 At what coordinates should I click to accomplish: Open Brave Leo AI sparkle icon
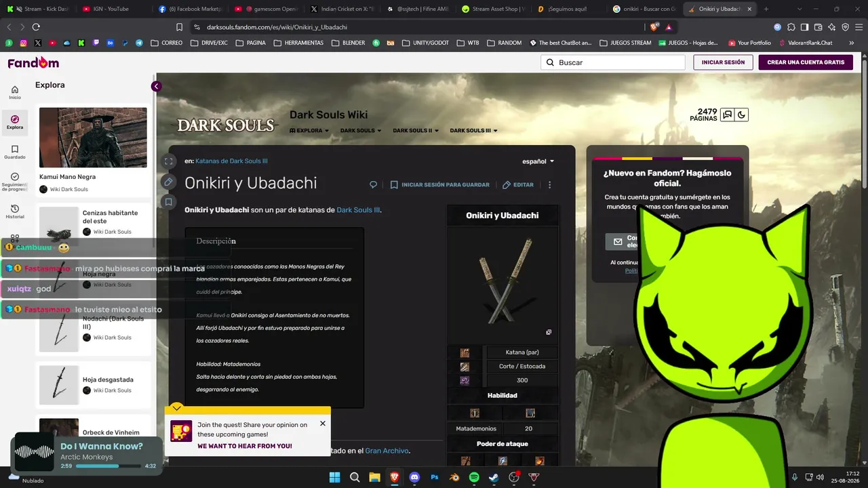point(831,27)
